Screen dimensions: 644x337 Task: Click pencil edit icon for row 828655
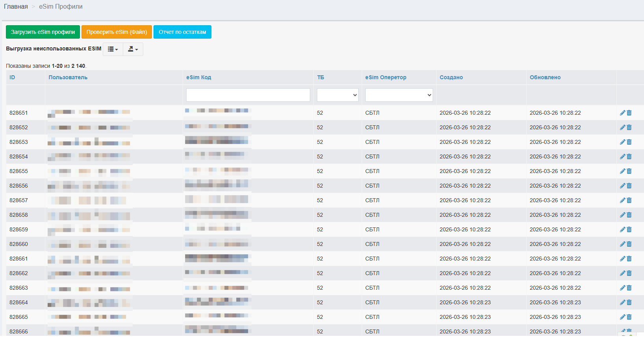(622, 171)
